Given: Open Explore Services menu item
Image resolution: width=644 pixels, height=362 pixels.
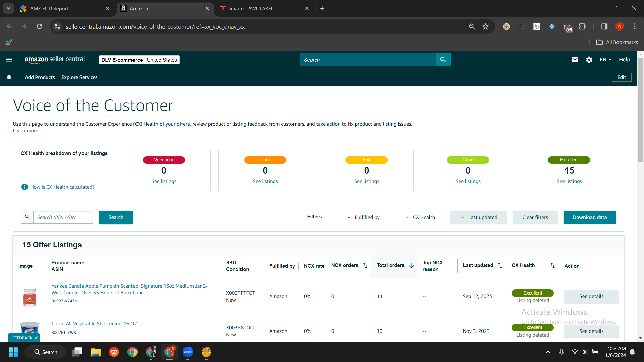Looking at the screenshot, I should pyautogui.click(x=79, y=77).
